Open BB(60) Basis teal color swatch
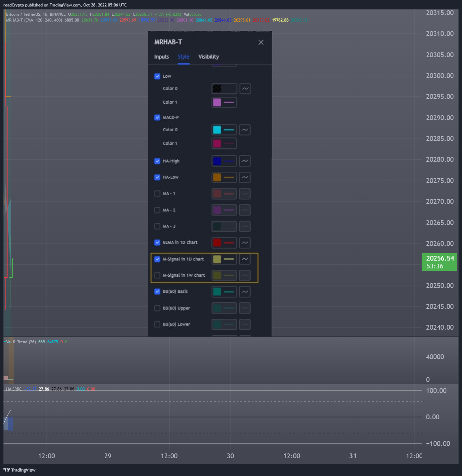The image size is (462, 476). coord(224,292)
